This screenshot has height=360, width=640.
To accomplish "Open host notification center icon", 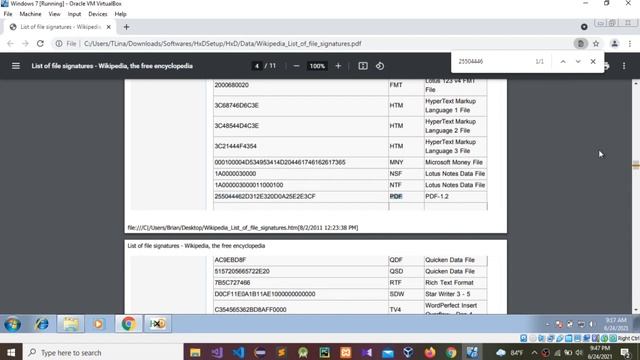I will pyautogui.click(x=625, y=352).
